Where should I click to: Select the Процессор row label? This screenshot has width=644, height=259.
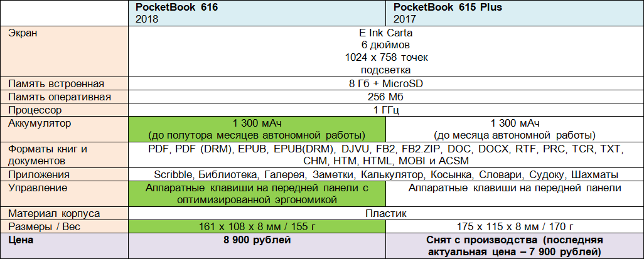65,110
